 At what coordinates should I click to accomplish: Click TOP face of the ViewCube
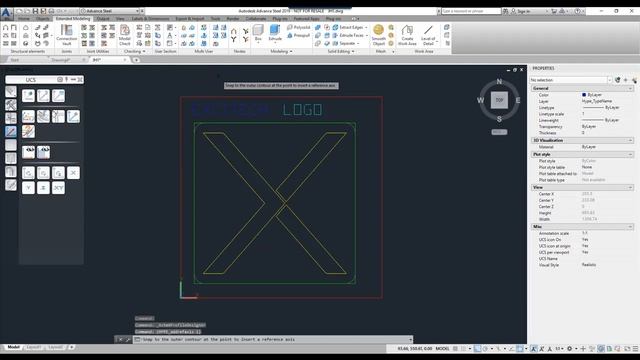coord(499,100)
